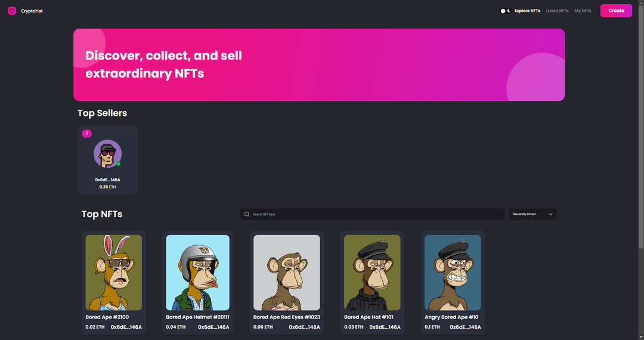Click the Top NFTs heading

102,214
